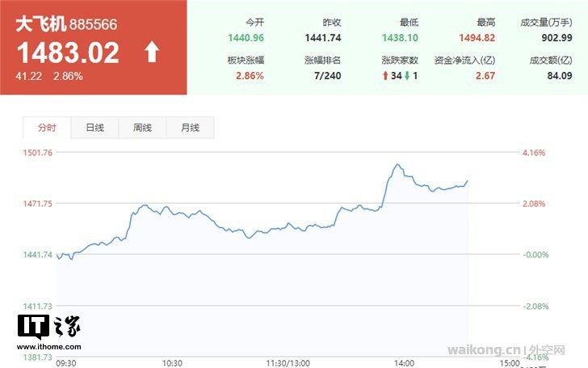Screen dimensions: 588x368
Task: Click the 最低 value 1438.10
Action: 400,38
